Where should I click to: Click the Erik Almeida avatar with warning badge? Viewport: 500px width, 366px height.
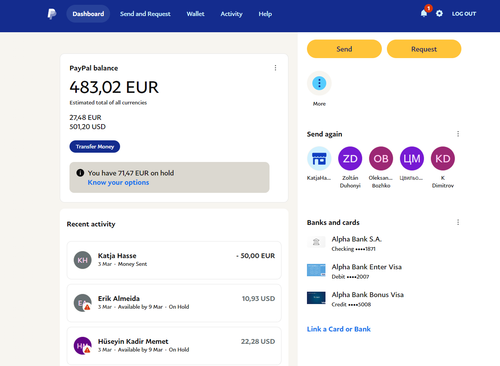[82, 303]
